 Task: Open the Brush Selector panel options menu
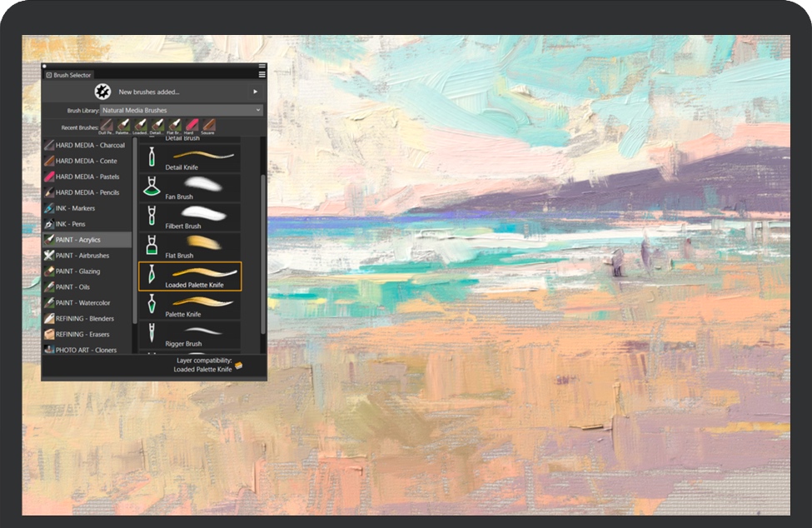(x=262, y=75)
